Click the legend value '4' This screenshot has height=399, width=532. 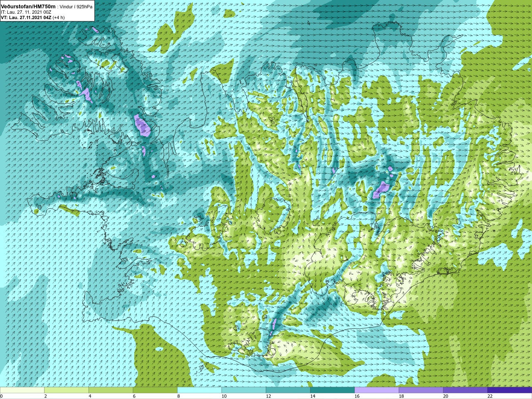pyautogui.click(x=90, y=396)
